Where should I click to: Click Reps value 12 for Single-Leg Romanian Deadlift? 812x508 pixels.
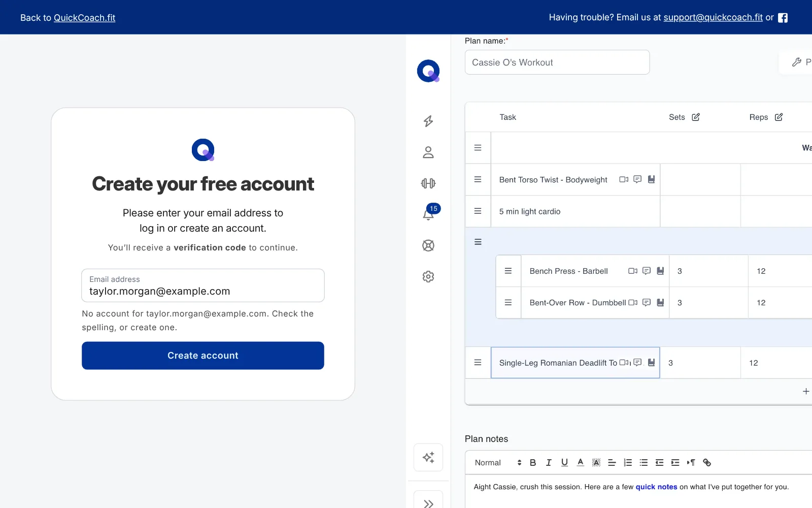point(754,363)
